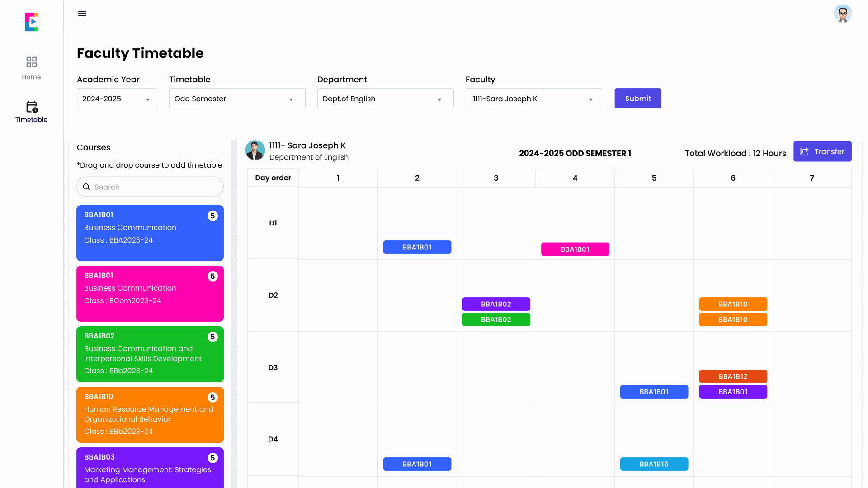Click the search magnifier icon
This screenshot has width=868, height=488.
pos(86,187)
